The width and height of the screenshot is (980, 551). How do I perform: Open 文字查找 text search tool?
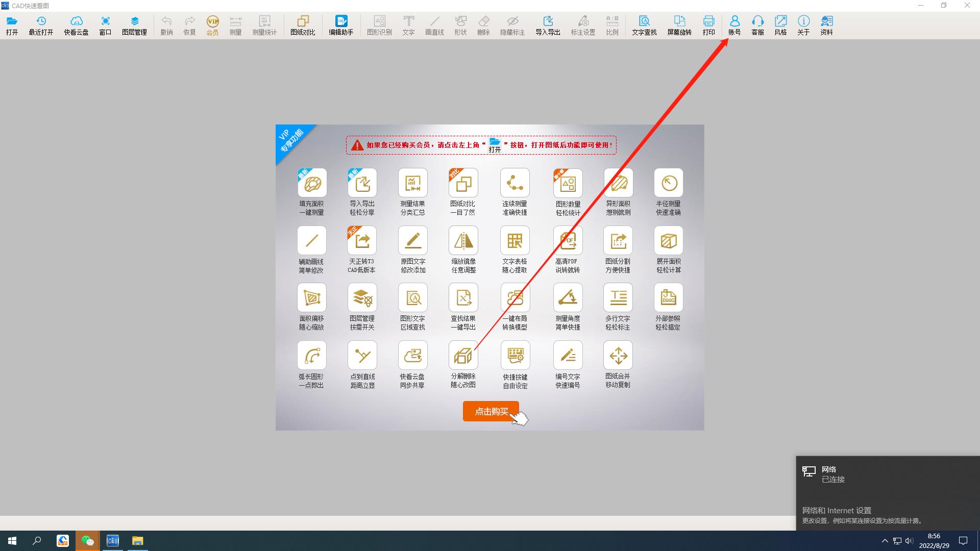pos(644,21)
